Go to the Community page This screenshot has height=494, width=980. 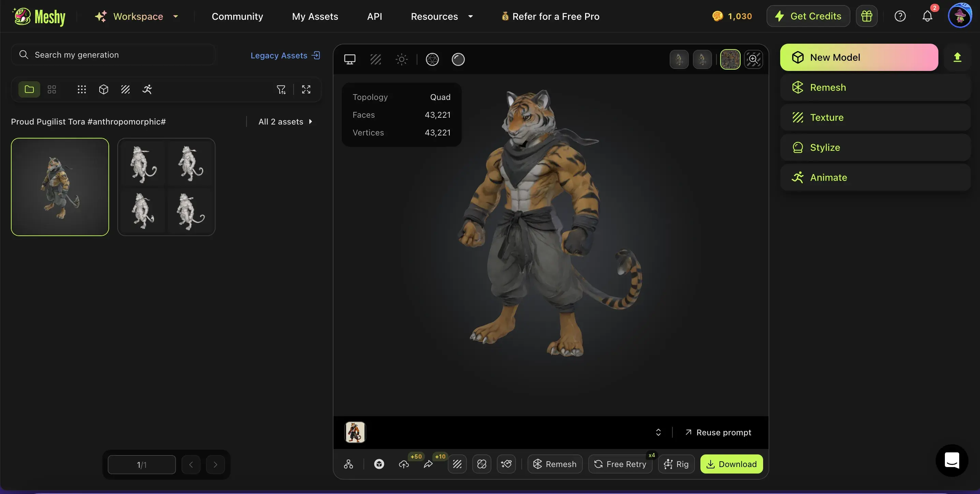(237, 16)
